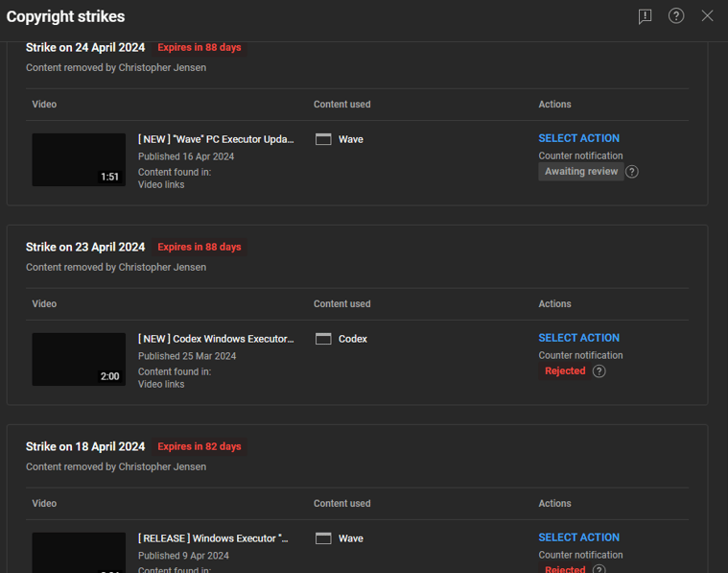Image resolution: width=728 pixels, height=573 pixels.
Task: Open SELECT ACTION for the Wave PC Executor video
Action: 578,138
